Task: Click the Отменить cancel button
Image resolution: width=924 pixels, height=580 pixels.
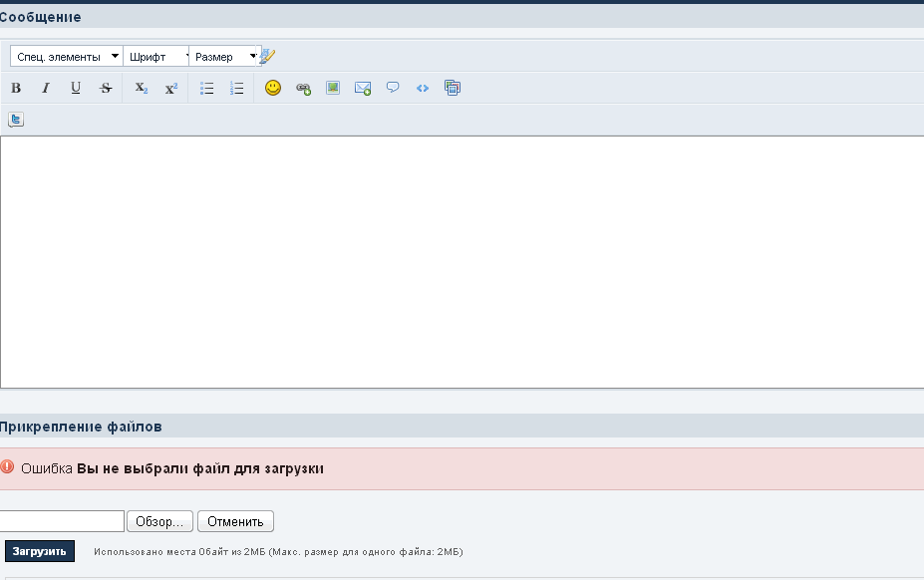Action: 235,521
